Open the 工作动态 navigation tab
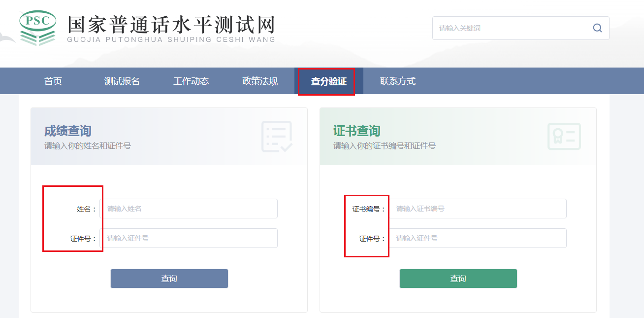 click(x=191, y=81)
